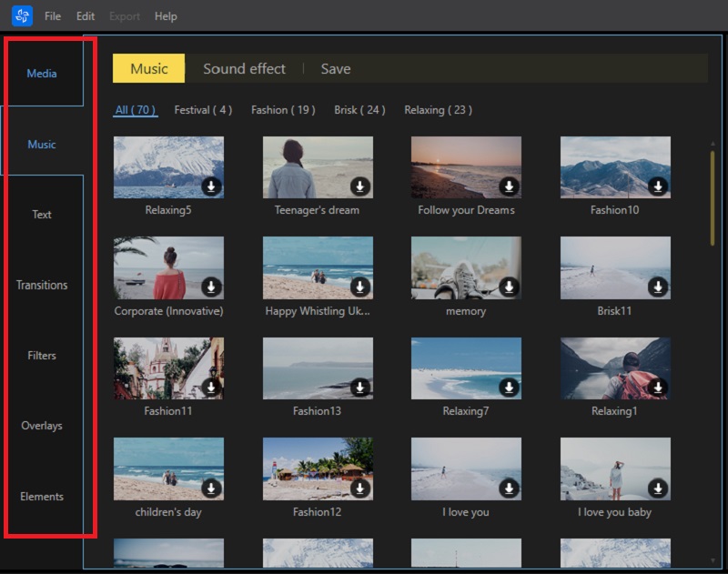Open the Help menu
The image size is (728, 574).
point(166,16)
